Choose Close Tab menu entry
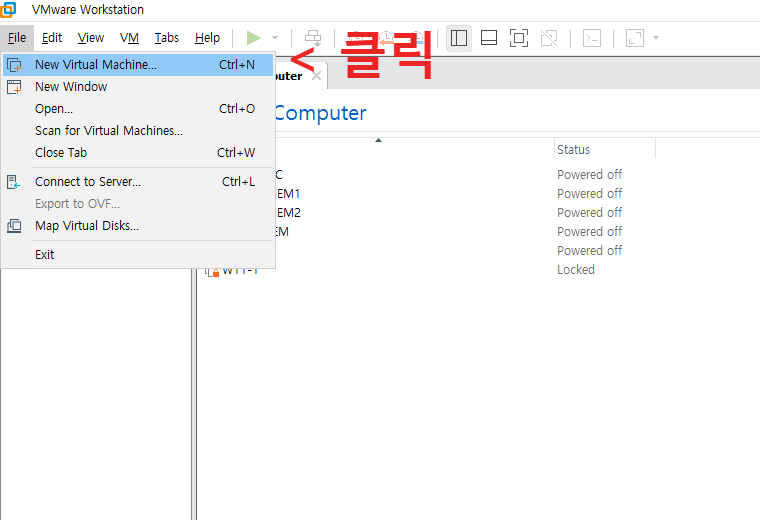Screen dimensions: 760x520 tap(138, 153)
